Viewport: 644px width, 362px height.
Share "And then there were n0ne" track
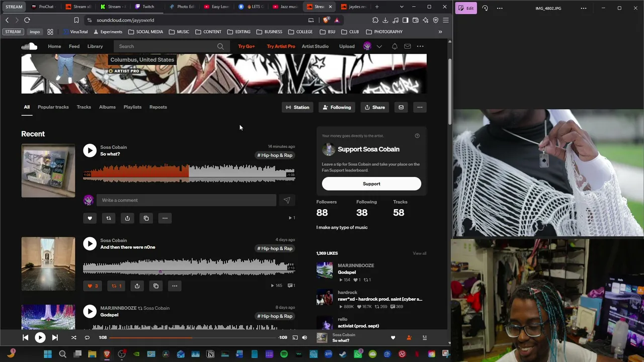pos(137,286)
